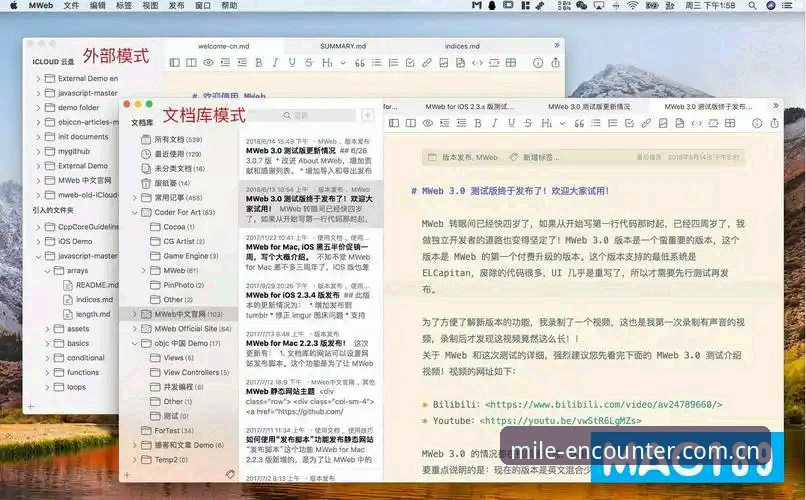This screenshot has height=500, width=806.
Task: Insert bullet list in library-mode window toolbar
Action: tap(596, 123)
